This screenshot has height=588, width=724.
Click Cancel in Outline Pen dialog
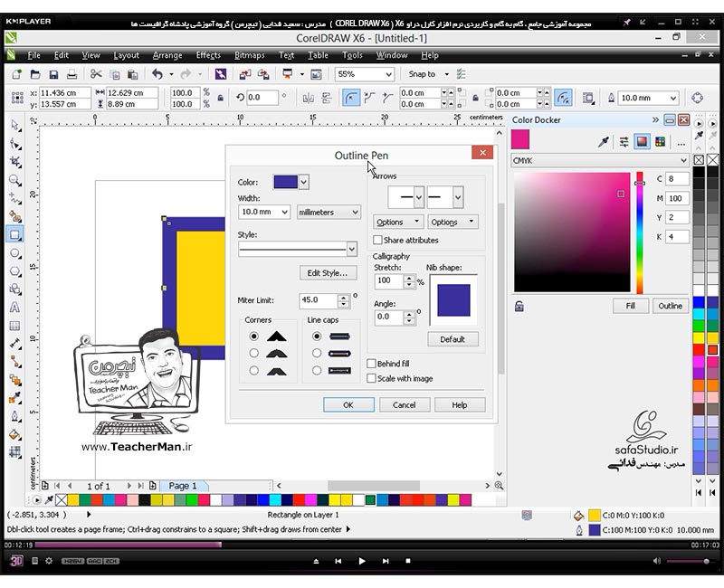click(x=405, y=404)
